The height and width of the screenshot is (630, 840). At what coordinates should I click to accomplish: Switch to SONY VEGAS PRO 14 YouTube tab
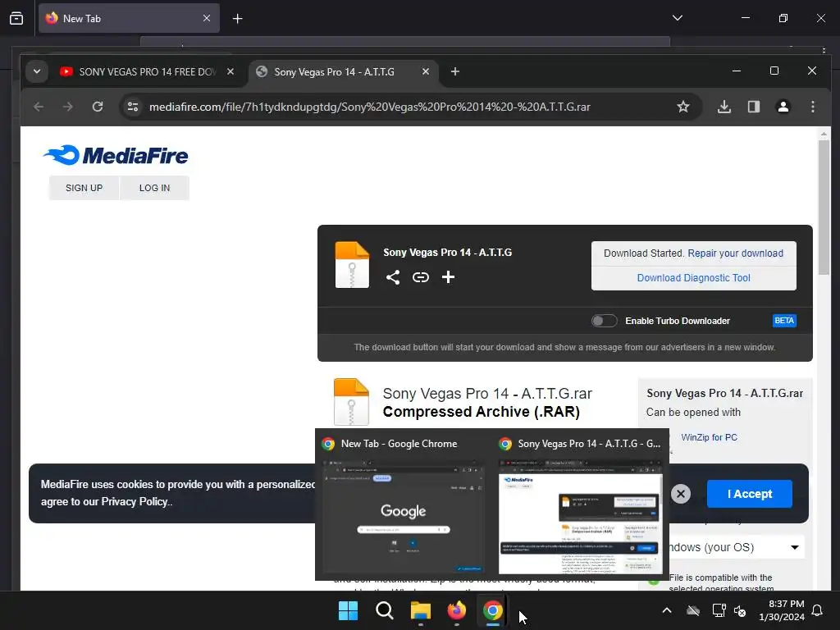click(x=148, y=72)
